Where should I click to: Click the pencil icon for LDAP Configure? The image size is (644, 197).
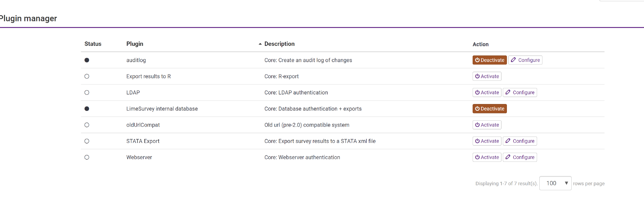coord(508,92)
